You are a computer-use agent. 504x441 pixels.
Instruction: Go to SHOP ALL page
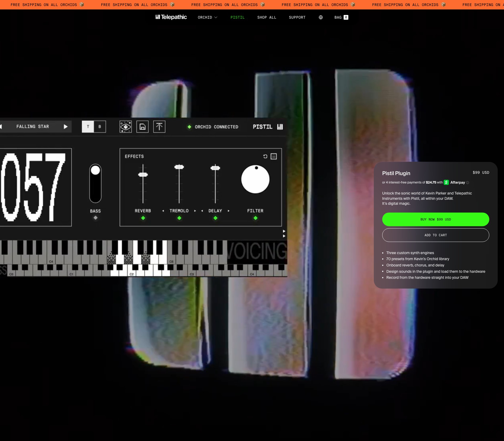pos(267,17)
